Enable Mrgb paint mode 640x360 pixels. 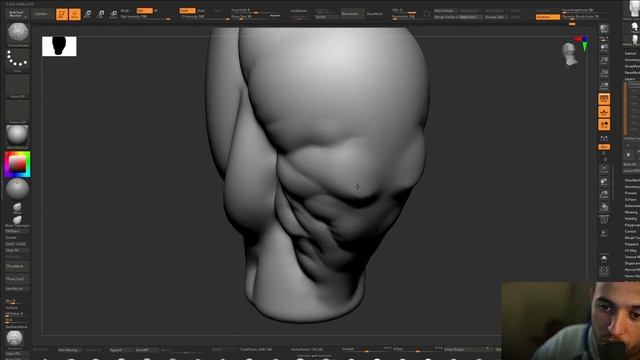coord(125,11)
